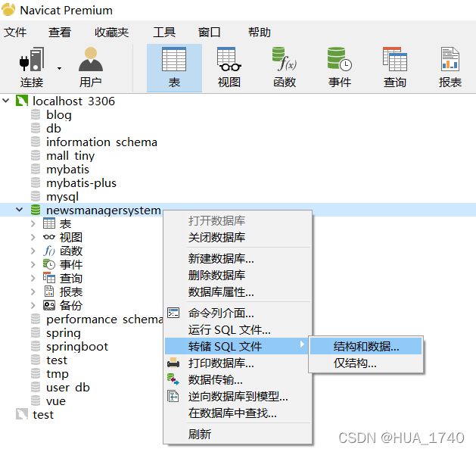Open the 查看 menu
The height and width of the screenshot is (452, 476).
tap(60, 32)
